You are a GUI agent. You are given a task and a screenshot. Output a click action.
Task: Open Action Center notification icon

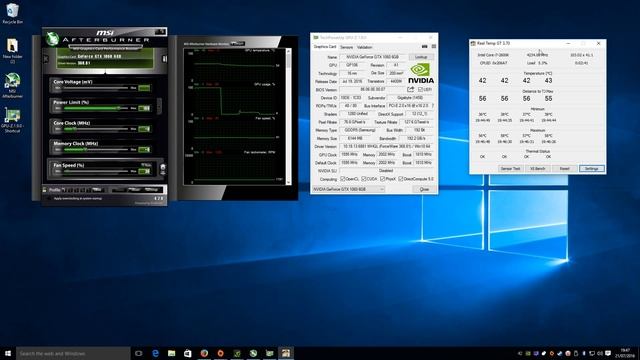pos(608,353)
